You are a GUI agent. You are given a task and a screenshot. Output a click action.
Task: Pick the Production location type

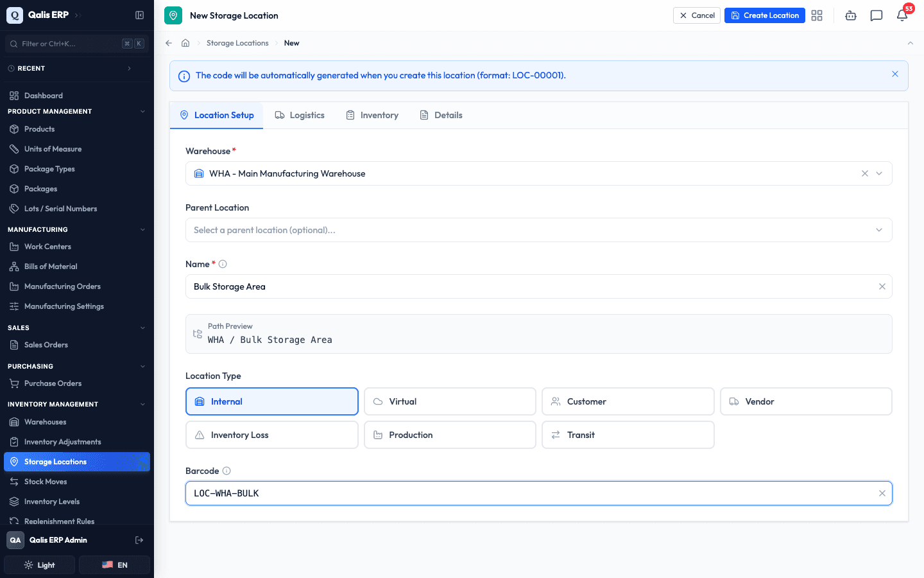pos(450,435)
